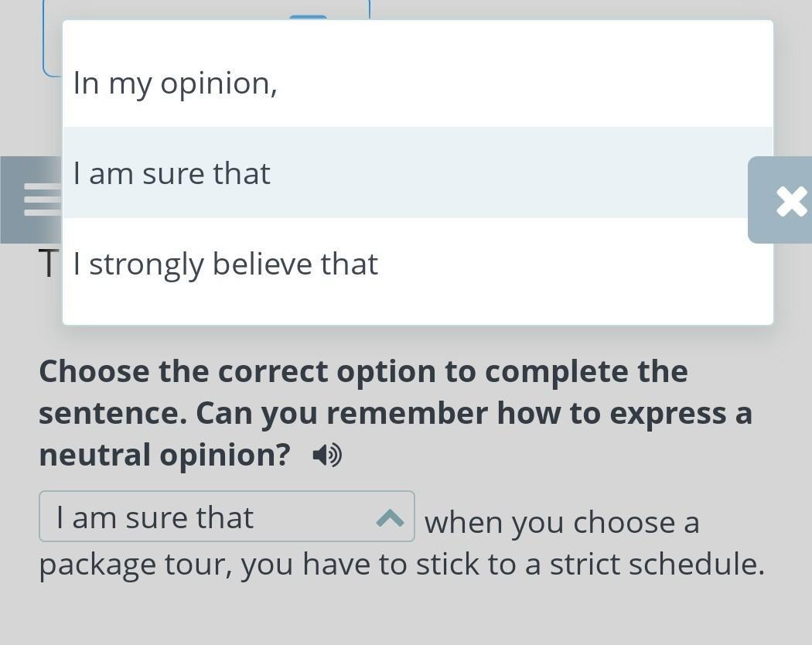The width and height of the screenshot is (812, 645).
Task: Choose the highlighted "I am sure that" option
Action: tap(172, 173)
